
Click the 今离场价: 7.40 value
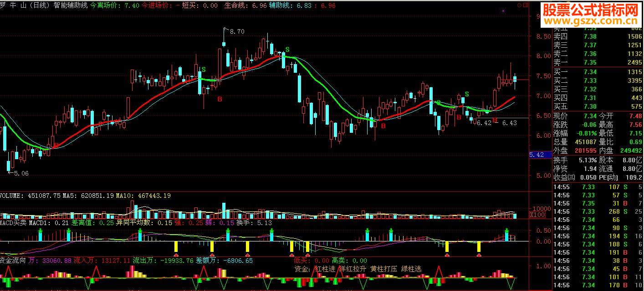tap(115, 5)
